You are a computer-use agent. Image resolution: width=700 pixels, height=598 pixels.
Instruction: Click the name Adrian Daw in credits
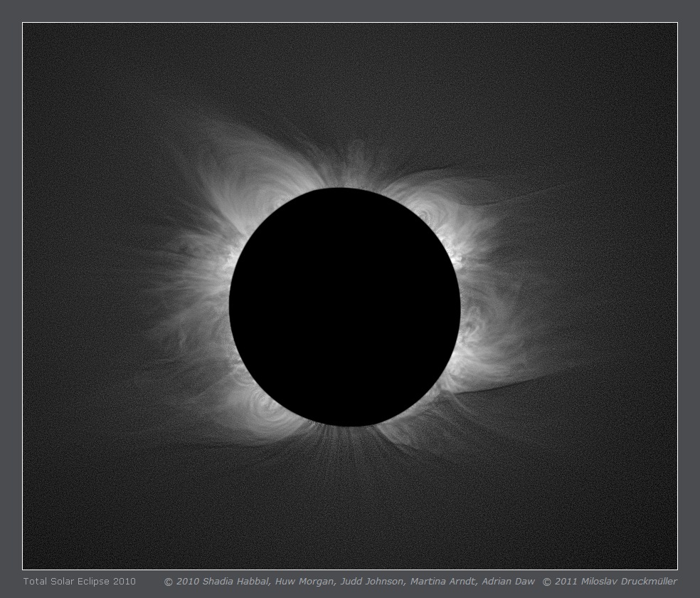pyautogui.click(x=508, y=582)
